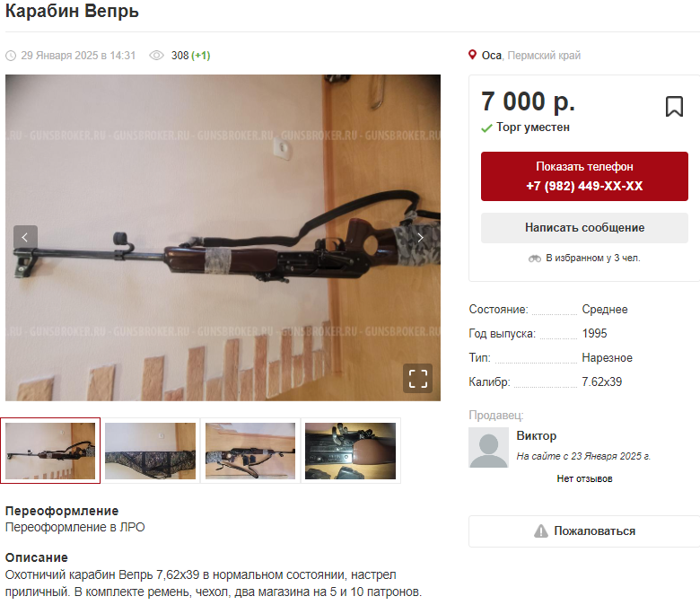700x605 pixels.
Task: Select the fourth close-up receiver thumbnail
Action: point(350,451)
